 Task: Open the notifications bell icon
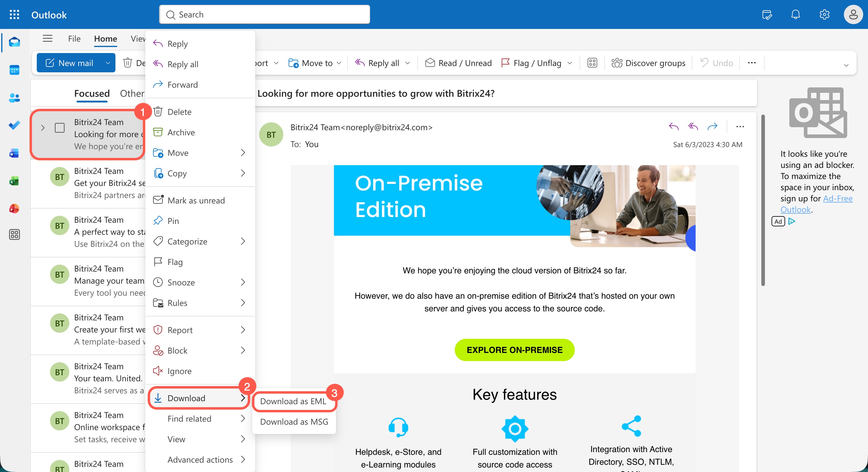click(x=795, y=14)
